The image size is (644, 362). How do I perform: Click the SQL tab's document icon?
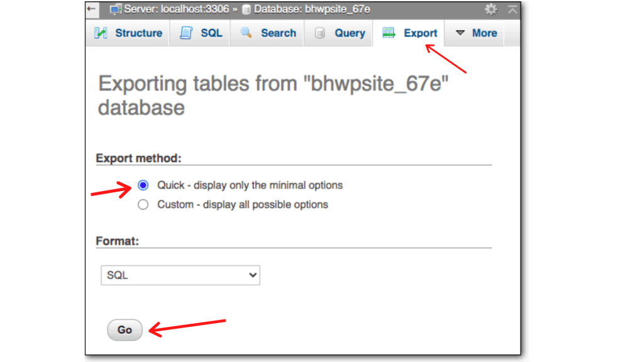coord(186,33)
